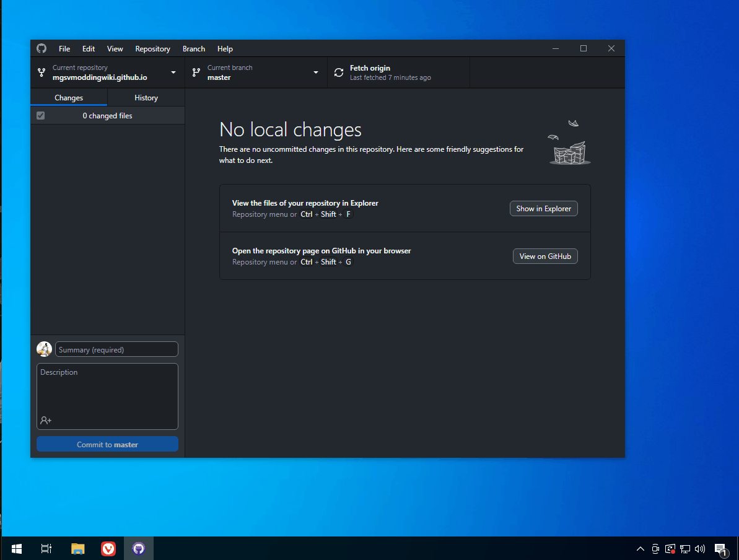Show hidden system tray icons
This screenshot has height=560, width=739.
coord(640,548)
